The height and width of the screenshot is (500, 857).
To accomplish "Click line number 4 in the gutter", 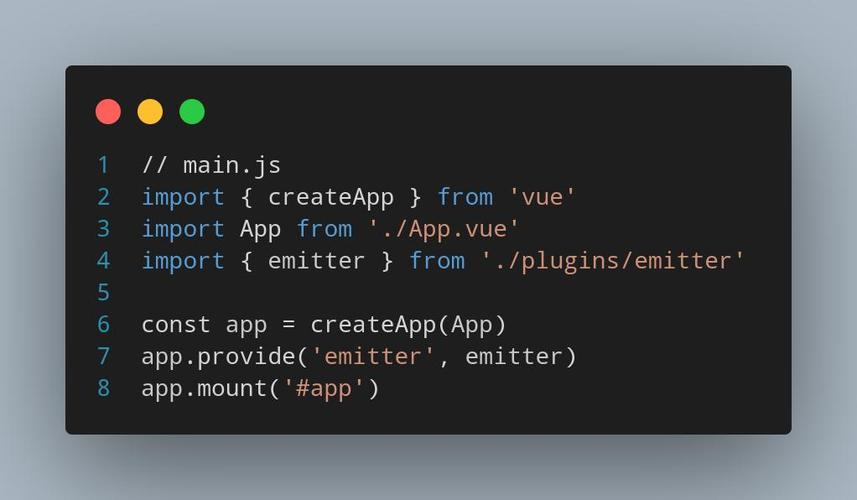I will (103, 261).
